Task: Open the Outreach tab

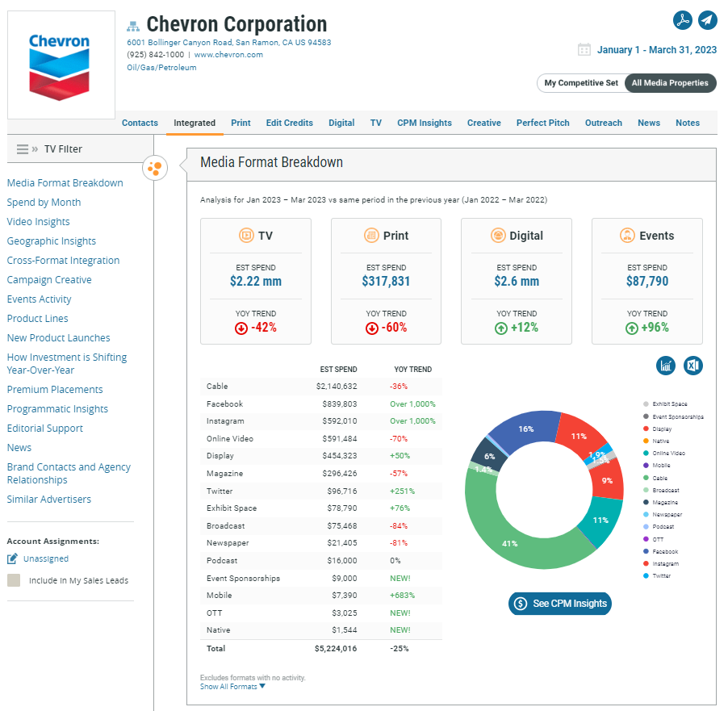Action: coord(603,123)
